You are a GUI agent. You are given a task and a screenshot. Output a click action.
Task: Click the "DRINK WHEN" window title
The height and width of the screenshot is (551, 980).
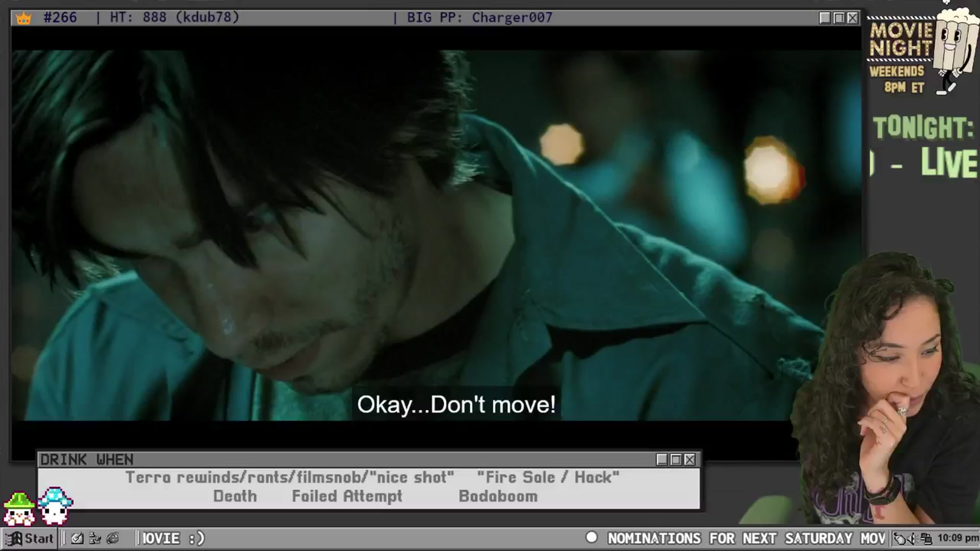coord(87,460)
